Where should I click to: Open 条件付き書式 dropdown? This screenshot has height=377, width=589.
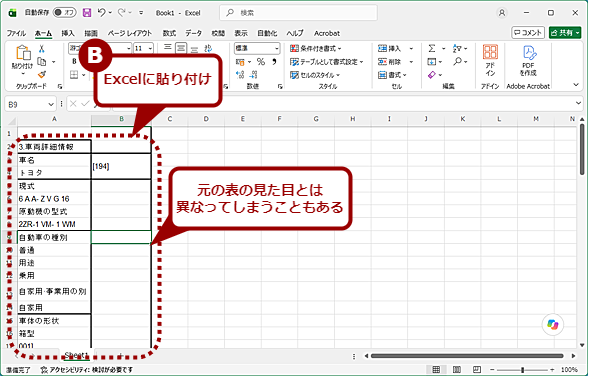[x=316, y=48]
